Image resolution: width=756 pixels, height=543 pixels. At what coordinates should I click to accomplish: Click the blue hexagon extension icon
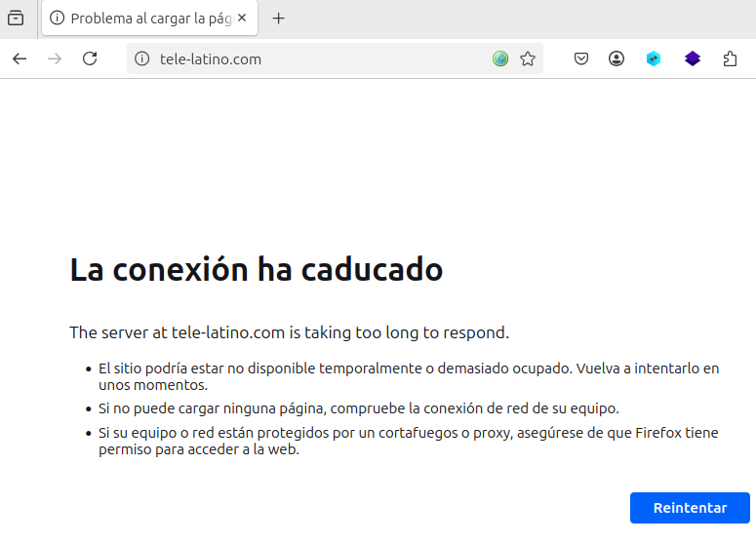tap(654, 58)
